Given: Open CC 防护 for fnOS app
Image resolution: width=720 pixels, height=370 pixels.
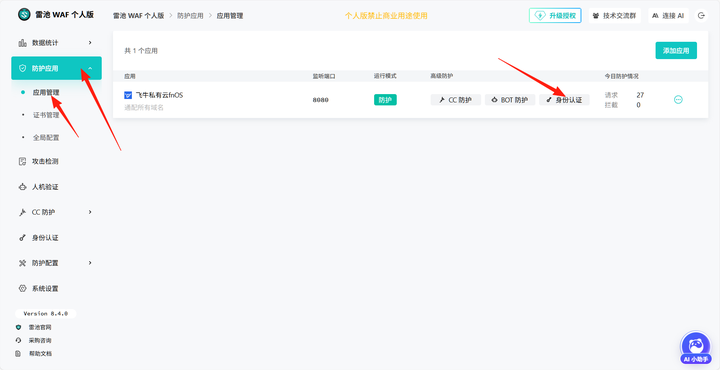Looking at the screenshot, I should click(456, 100).
